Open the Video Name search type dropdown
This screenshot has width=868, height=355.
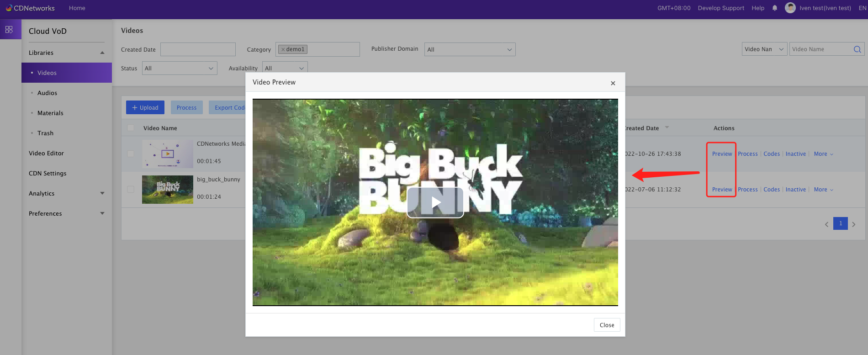[x=764, y=49]
